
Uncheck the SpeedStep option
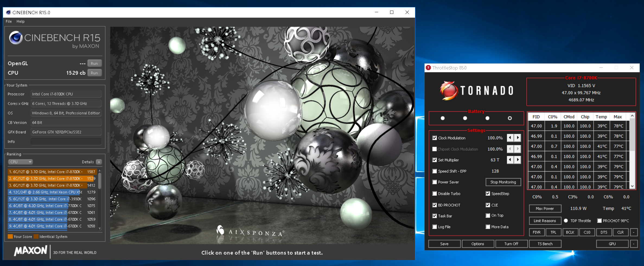coord(488,194)
